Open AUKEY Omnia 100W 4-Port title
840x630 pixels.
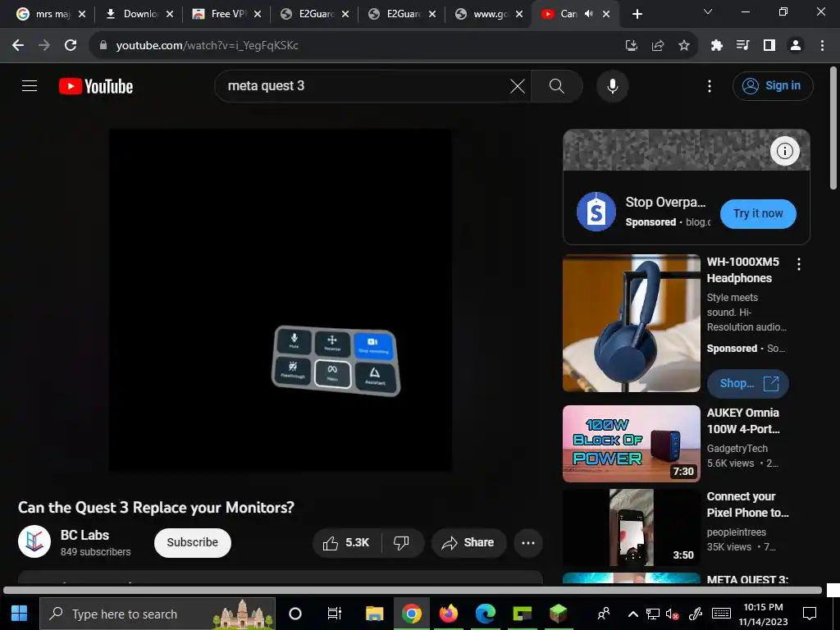[743, 421]
